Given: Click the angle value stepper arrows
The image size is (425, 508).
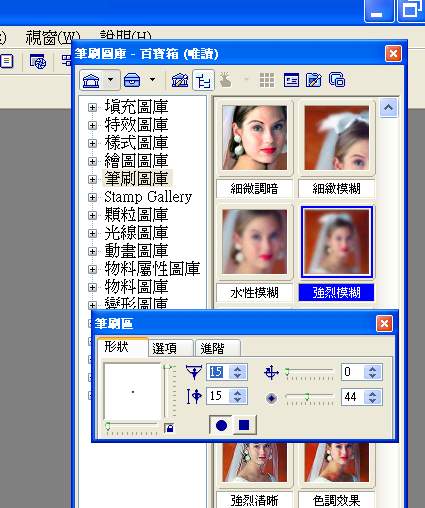Looking at the screenshot, I should 373,372.
